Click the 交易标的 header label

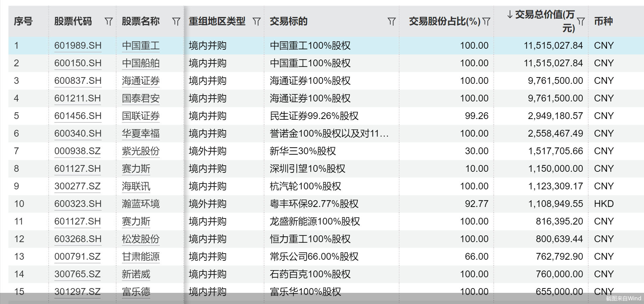point(289,21)
